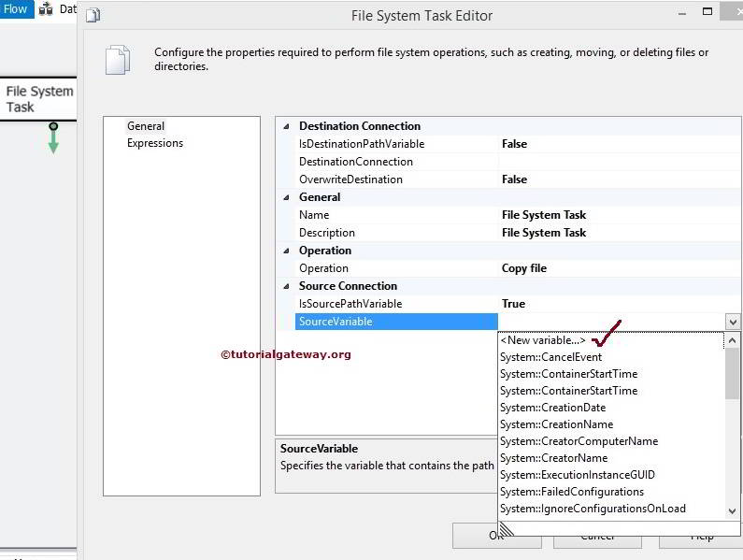Click the Description value File System Task
743x560 pixels.
tap(544, 233)
